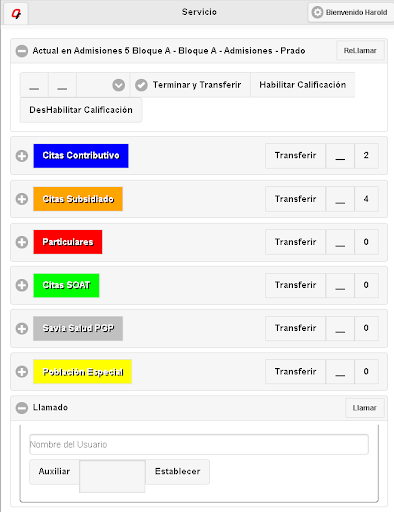The image size is (394, 512).
Task: Click Transferir in Particulares row
Action: 295,242
